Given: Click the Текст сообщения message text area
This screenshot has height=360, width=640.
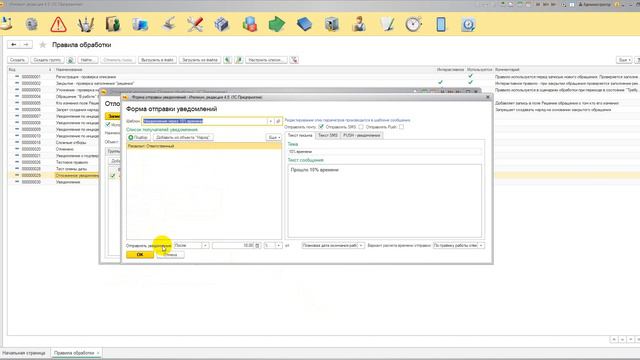Looking at the screenshot, I should point(384,200).
